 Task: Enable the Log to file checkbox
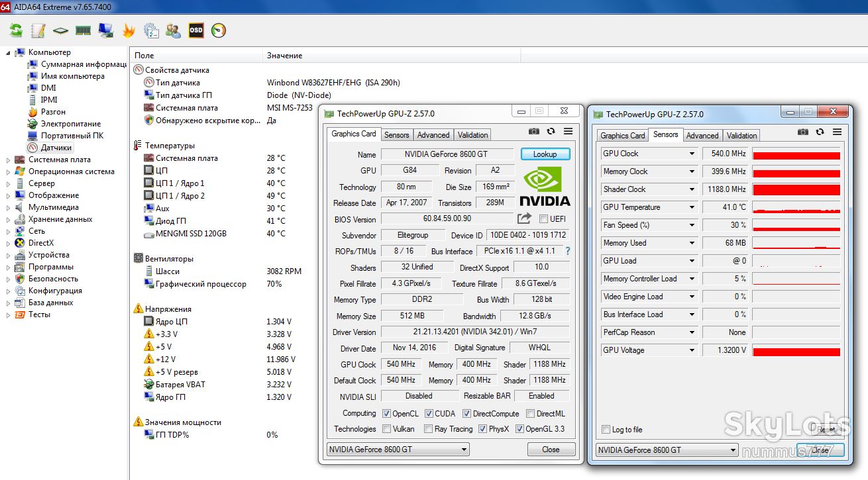coord(606,430)
